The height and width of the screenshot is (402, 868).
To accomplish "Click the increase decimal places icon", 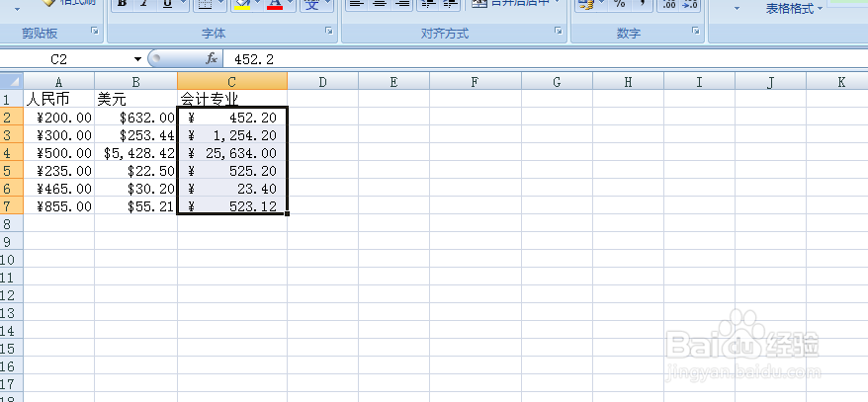I will click(669, 4).
